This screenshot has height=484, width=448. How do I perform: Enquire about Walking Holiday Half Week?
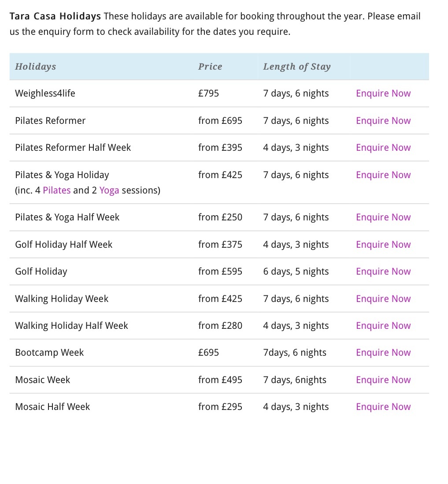383,326
